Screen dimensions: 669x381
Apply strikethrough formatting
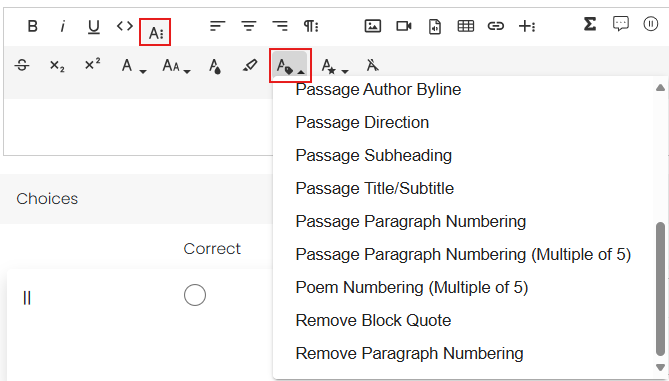tap(22, 65)
